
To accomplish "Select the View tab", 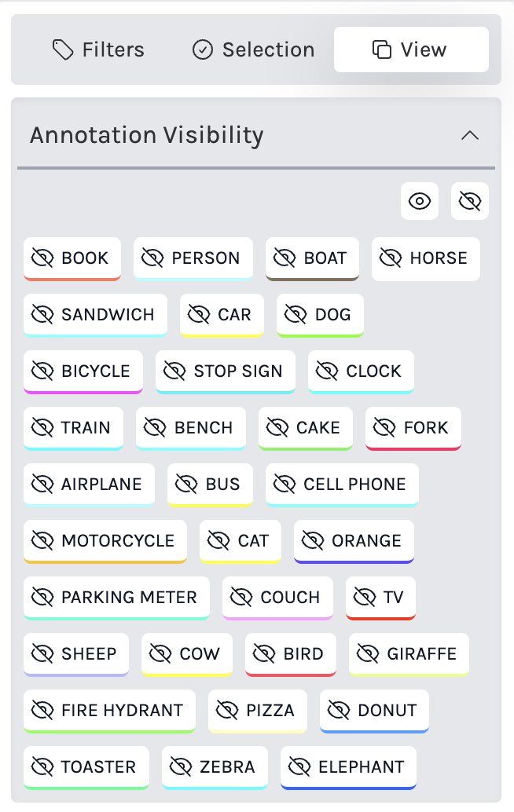I will [x=411, y=50].
